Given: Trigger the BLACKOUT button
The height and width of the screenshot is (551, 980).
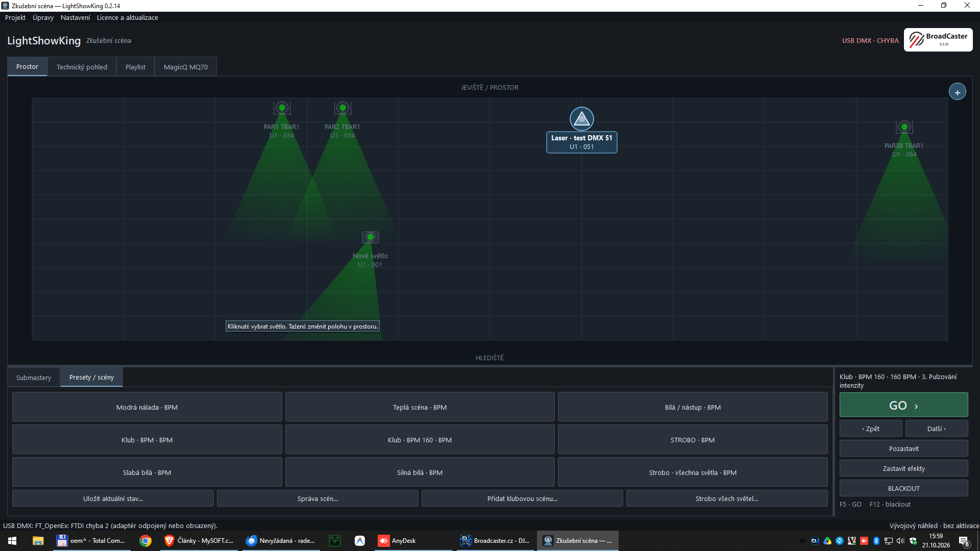Looking at the screenshot, I should (x=903, y=488).
